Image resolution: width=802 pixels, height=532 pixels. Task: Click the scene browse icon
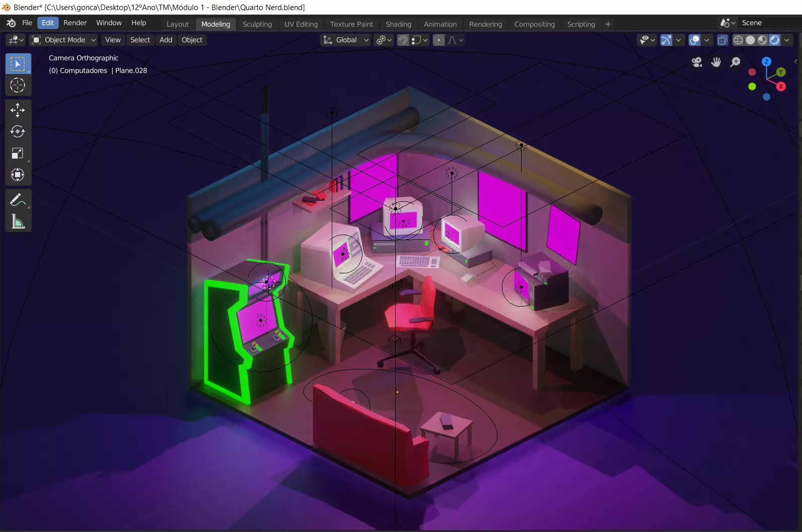coord(727,23)
